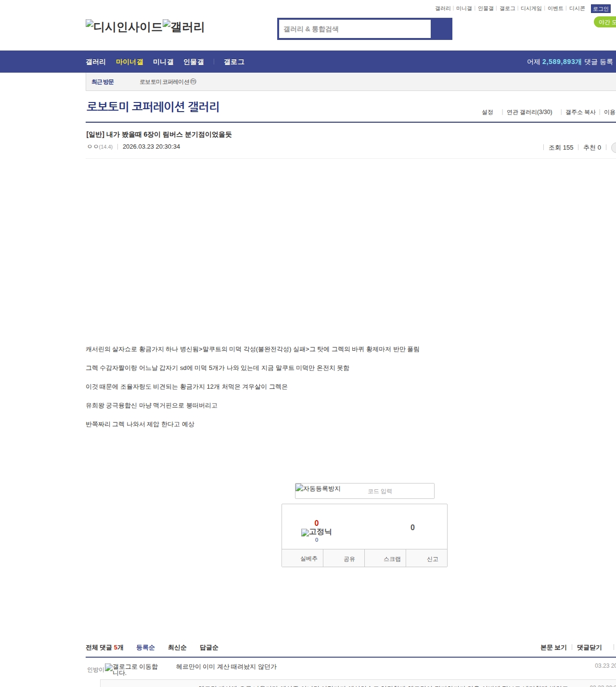
Task: Click the 자동등록방지 captcha image
Action: click(x=318, y=489)
